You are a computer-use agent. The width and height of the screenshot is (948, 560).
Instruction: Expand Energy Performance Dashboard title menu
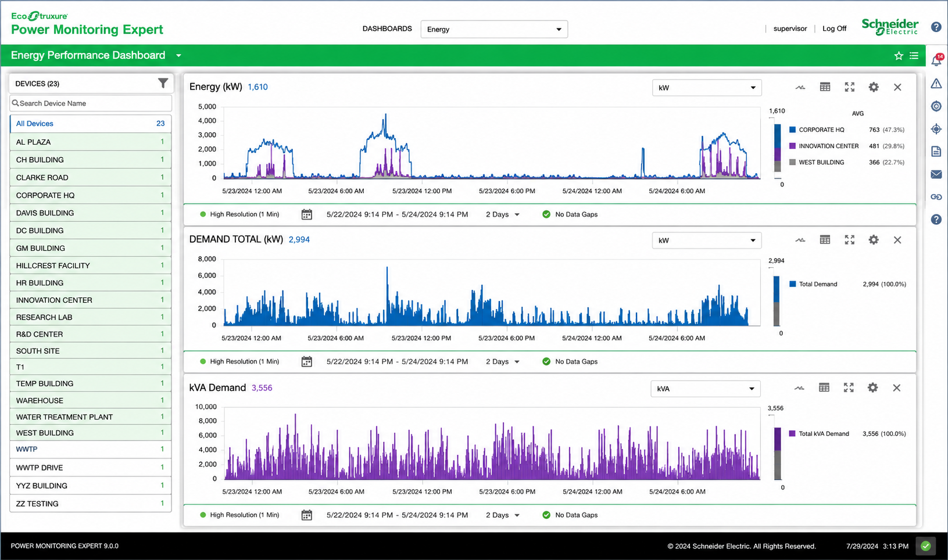[178, 56]
